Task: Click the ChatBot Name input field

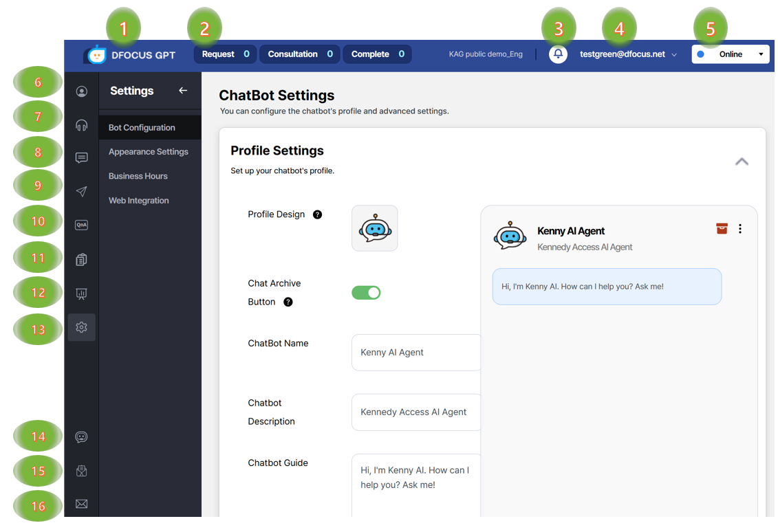Action: [415, 353]
